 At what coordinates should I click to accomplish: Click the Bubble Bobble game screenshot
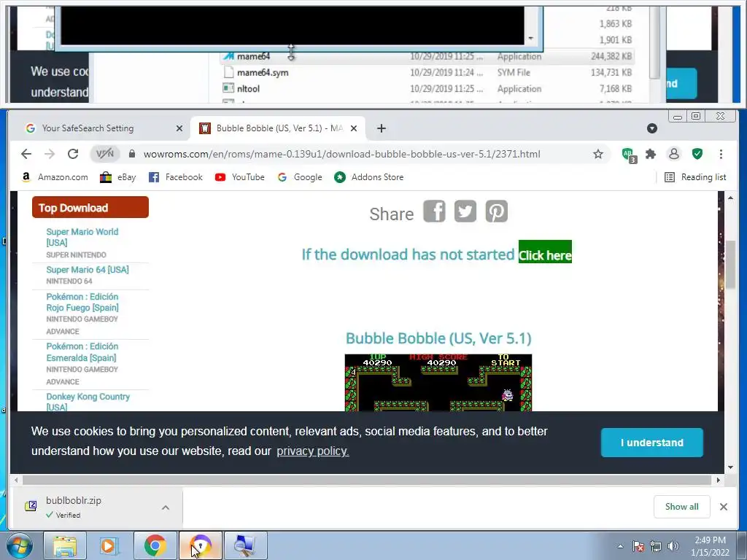438,382
